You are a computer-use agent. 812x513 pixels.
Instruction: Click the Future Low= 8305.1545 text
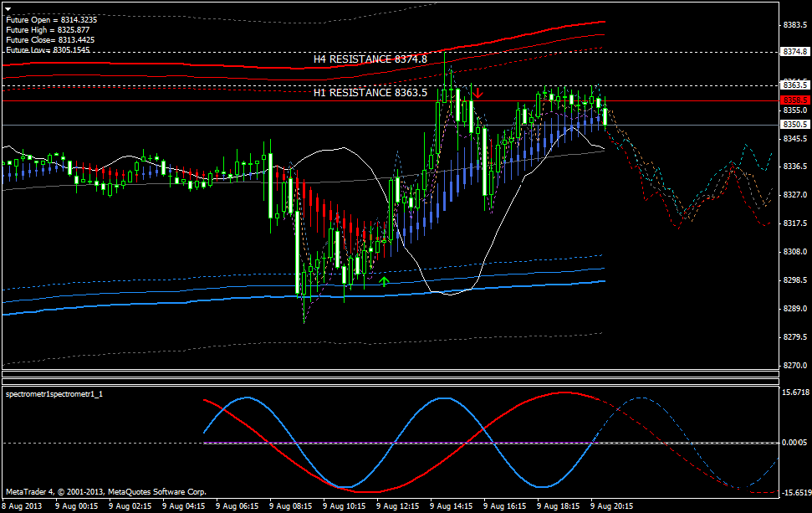[48, 49]
